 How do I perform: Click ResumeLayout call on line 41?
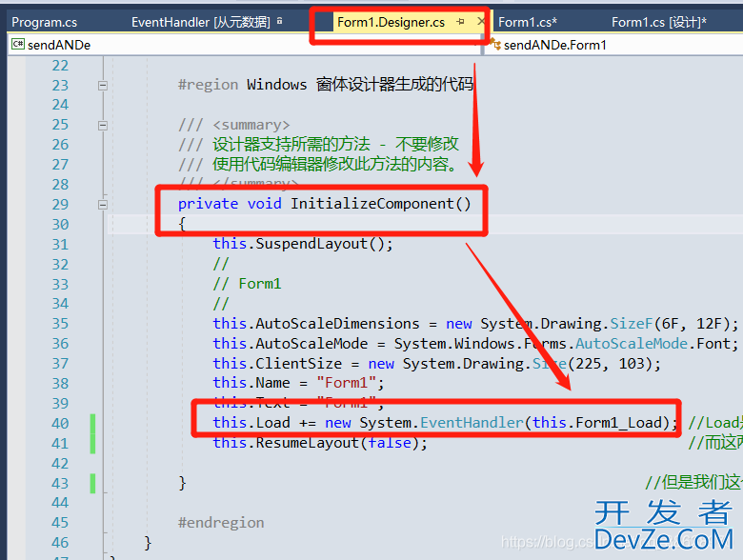pyautogui.click(x=307, y=443)
